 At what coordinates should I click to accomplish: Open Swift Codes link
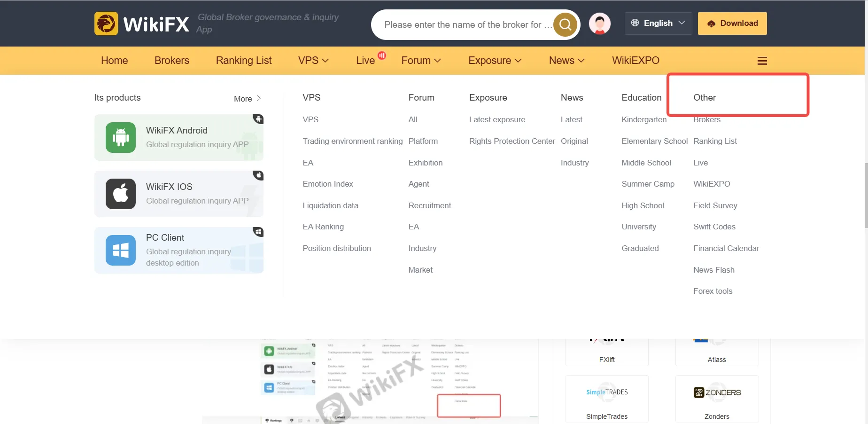(x=714, y=227)
